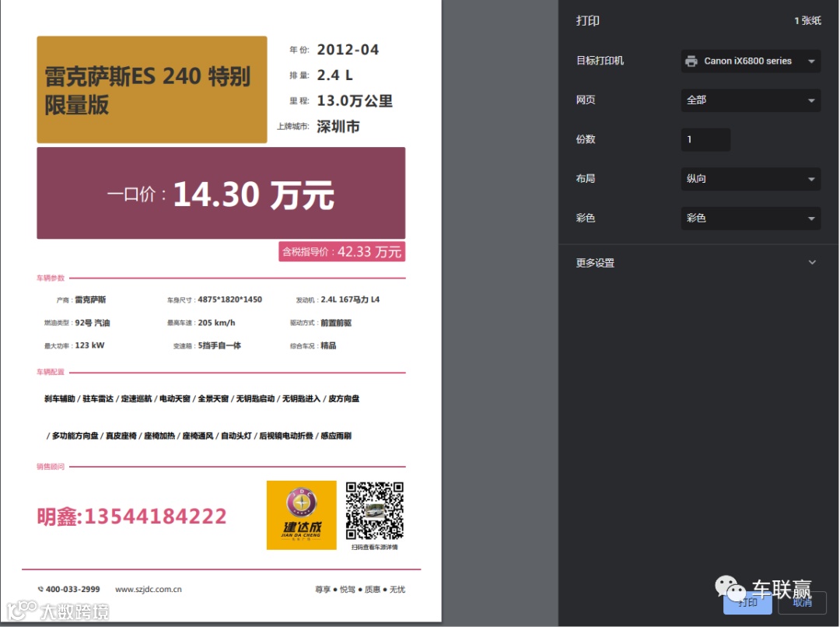Click the printer icon beside Canon iX6800

click(691, 61)
